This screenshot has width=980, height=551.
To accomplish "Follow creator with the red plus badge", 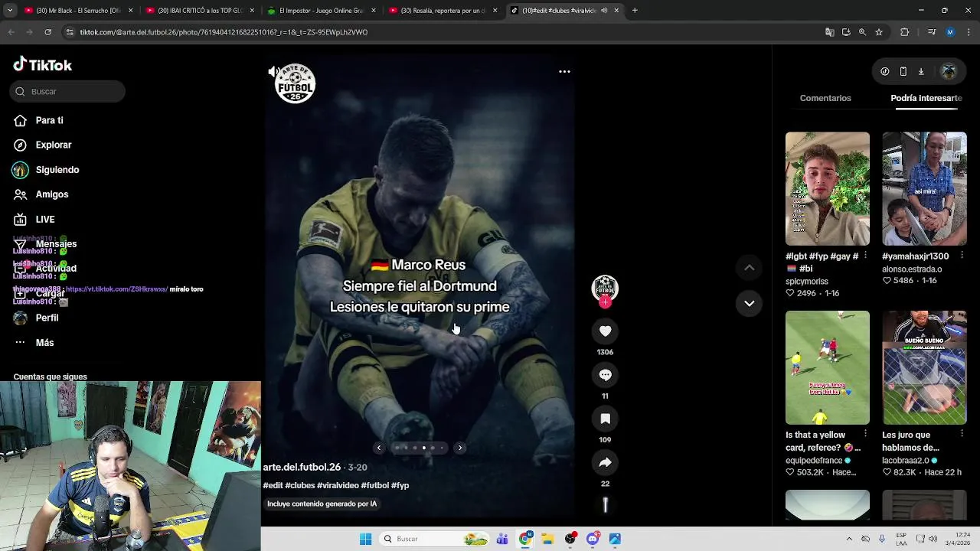I will click(x=605, y=302).
